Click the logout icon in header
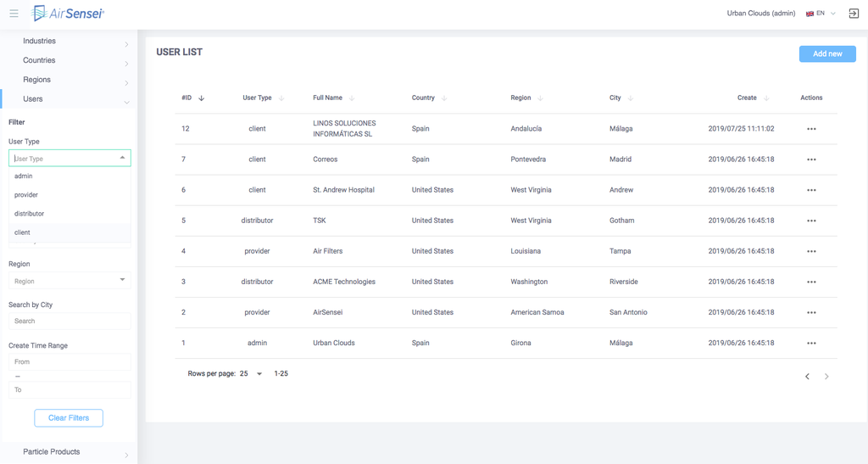868x464 pixels. (x=854, y=14)
